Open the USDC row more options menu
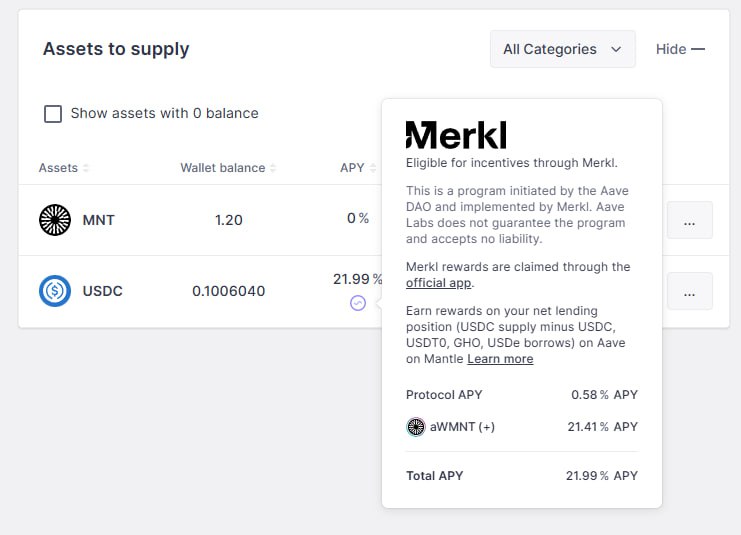741x535 pixels. click(689, 291)
